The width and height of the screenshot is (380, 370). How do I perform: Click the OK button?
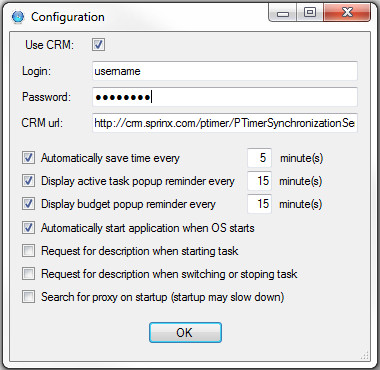tap(185, 332)
